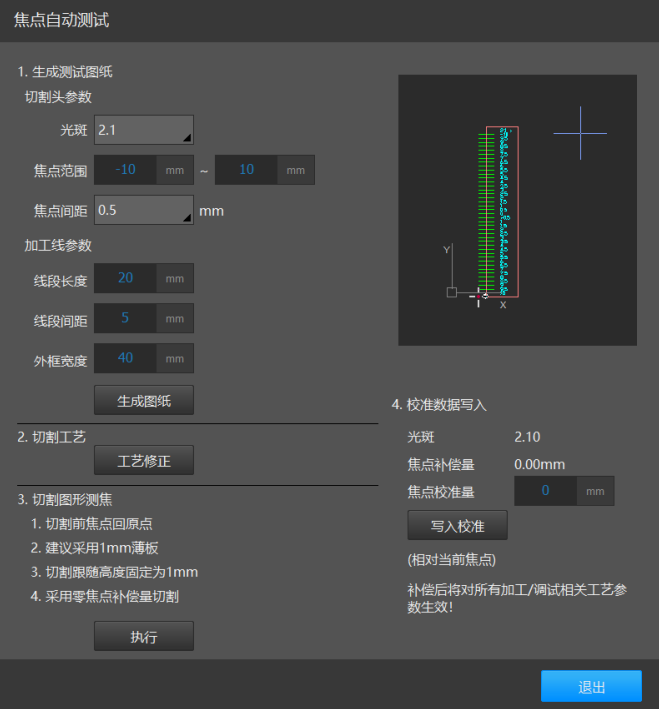Click the 线段间距 value field
The image size is (659, 709).
[x=125, y=318]
